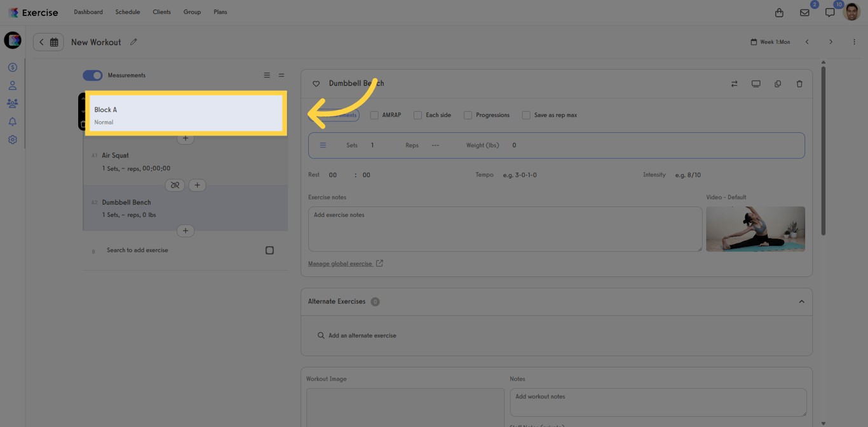Open the default exercise video thumbnail
This screenshot has height=427, width=868.
[x=756, y=229]
